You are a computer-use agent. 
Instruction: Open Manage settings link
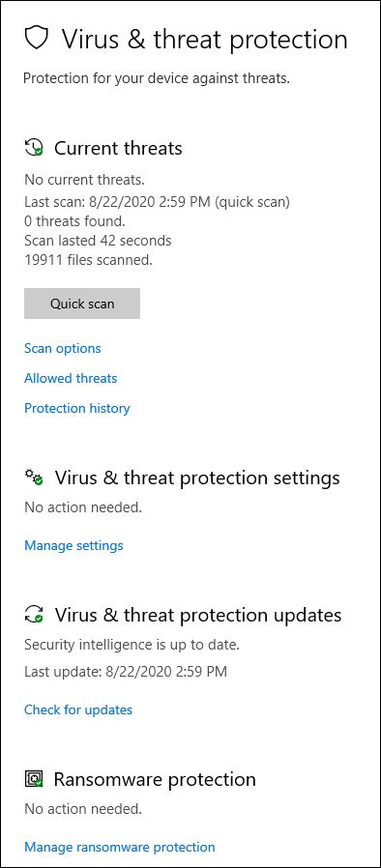73,545
